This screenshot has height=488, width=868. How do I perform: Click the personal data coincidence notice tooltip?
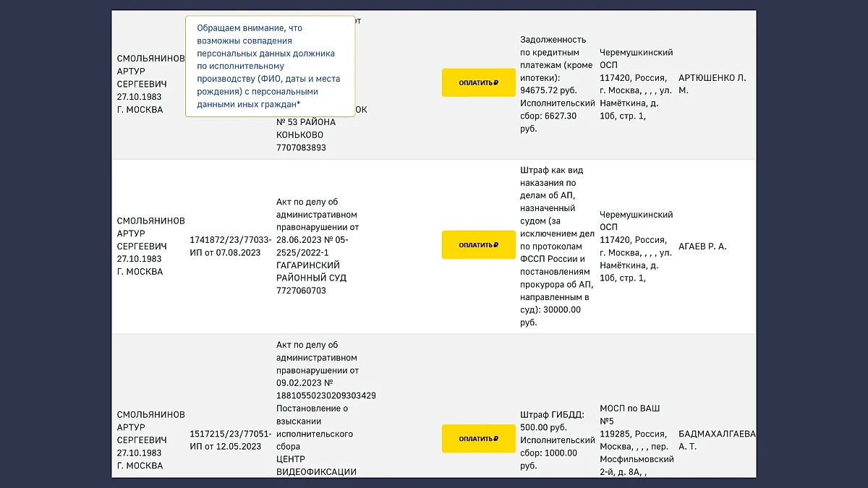coord(270,66)
